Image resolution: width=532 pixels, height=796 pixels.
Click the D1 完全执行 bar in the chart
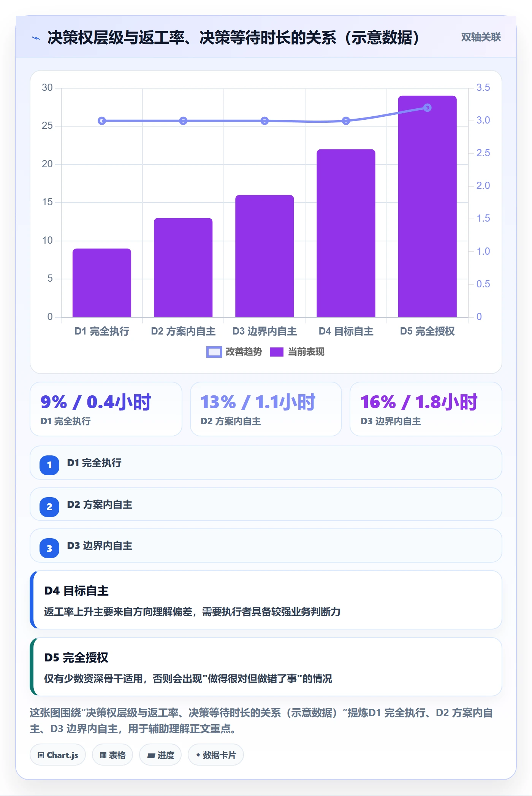[x=102, y=282]
